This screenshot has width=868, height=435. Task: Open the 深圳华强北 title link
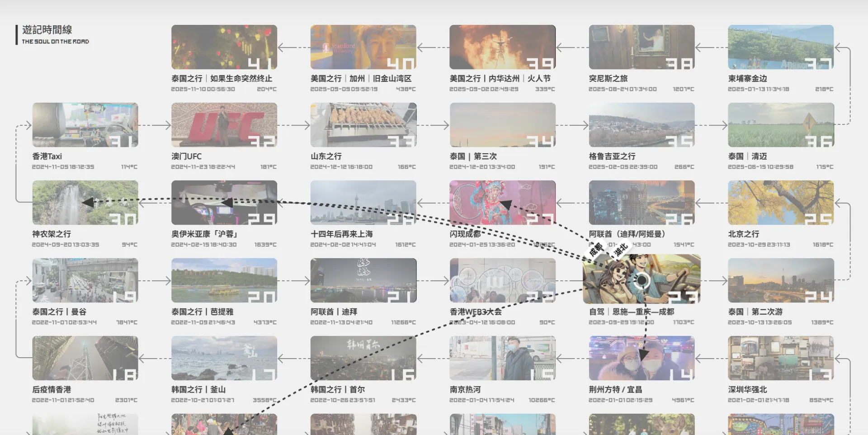747,389
